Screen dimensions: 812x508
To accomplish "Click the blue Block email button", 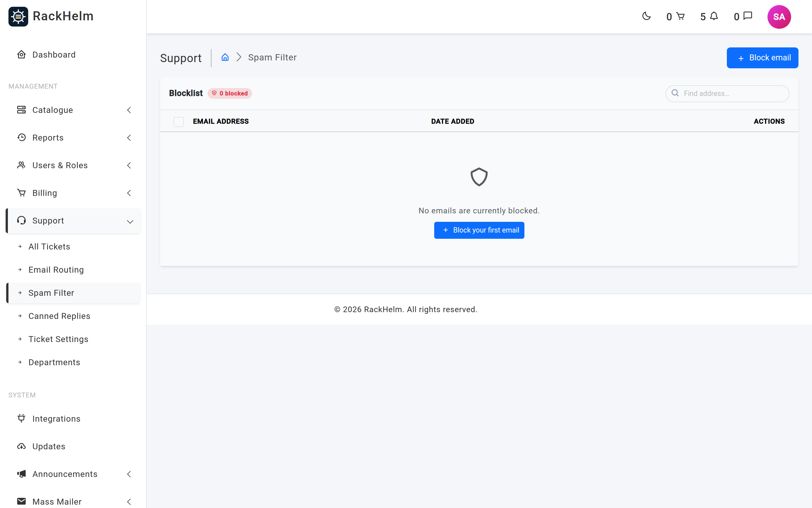I will click(x=762, y=58).
